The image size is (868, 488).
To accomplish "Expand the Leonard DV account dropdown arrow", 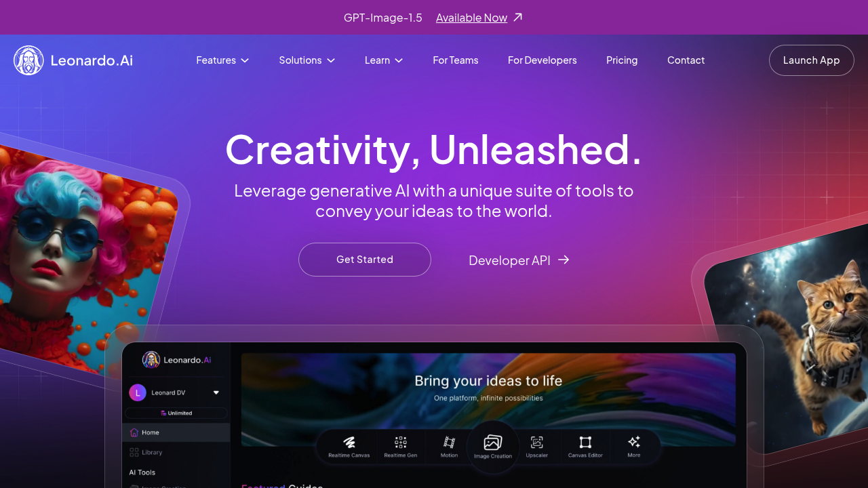I will [x=216, y=392].
